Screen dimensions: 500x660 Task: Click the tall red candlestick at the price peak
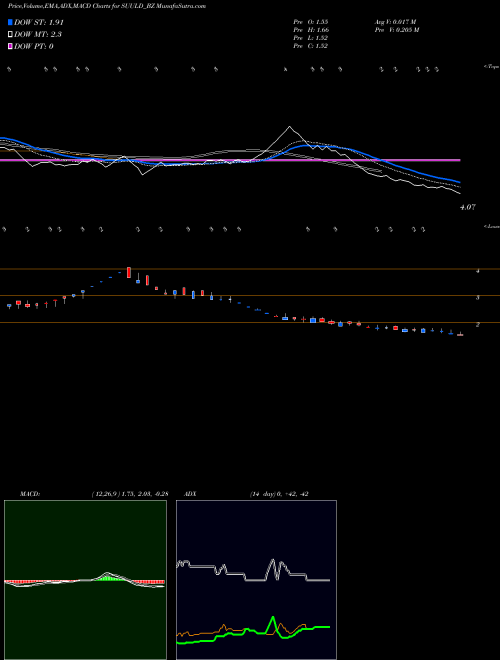[129, 272]
